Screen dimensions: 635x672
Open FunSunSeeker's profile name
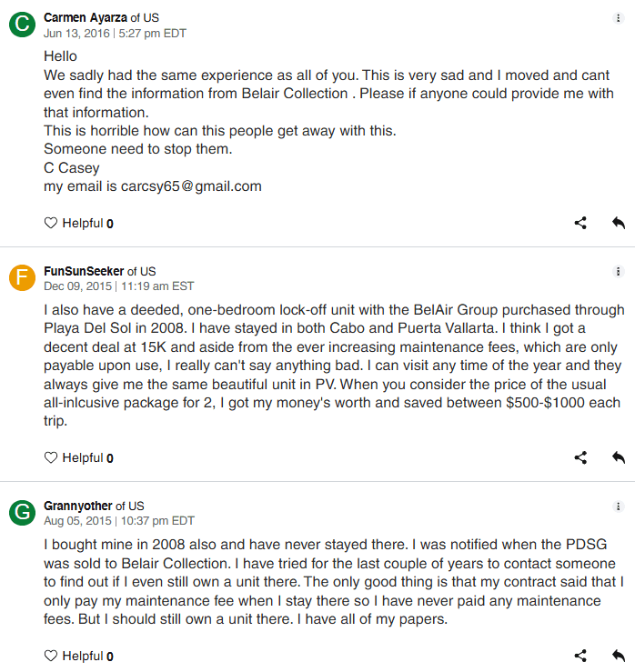[84, 271]
